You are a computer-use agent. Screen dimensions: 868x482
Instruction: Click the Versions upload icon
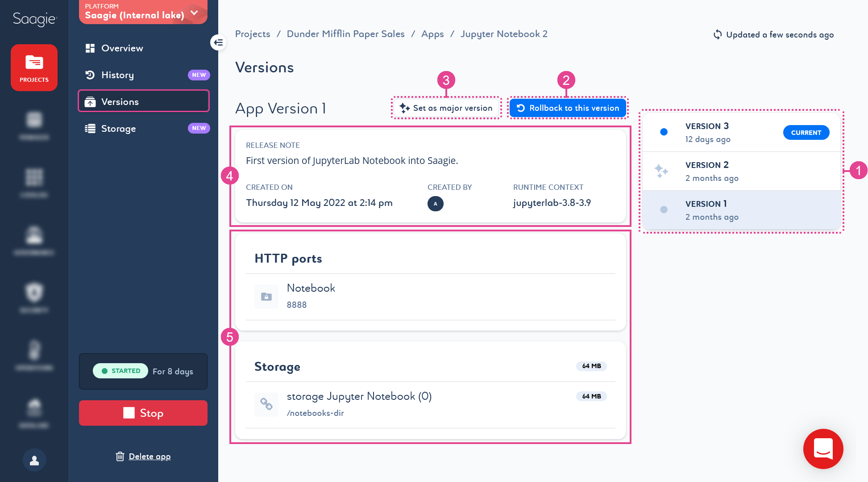(90, 102)
